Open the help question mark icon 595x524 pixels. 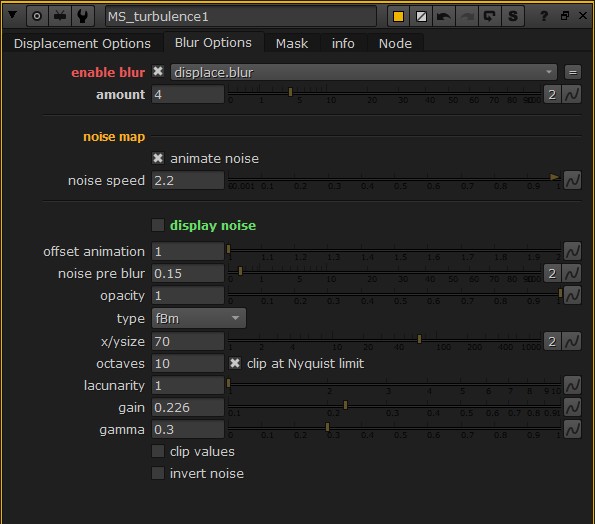click(x=544, y=16)
